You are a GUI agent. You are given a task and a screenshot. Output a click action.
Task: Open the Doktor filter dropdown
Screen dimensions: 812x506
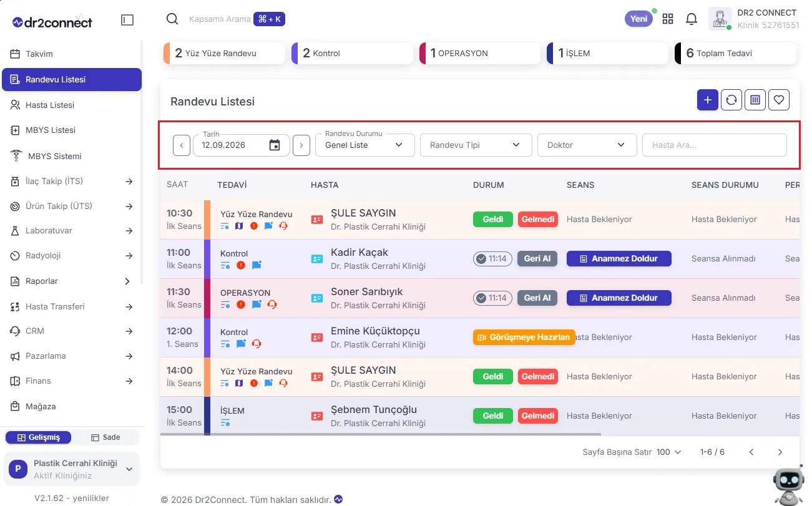click(x=587, y=145)
